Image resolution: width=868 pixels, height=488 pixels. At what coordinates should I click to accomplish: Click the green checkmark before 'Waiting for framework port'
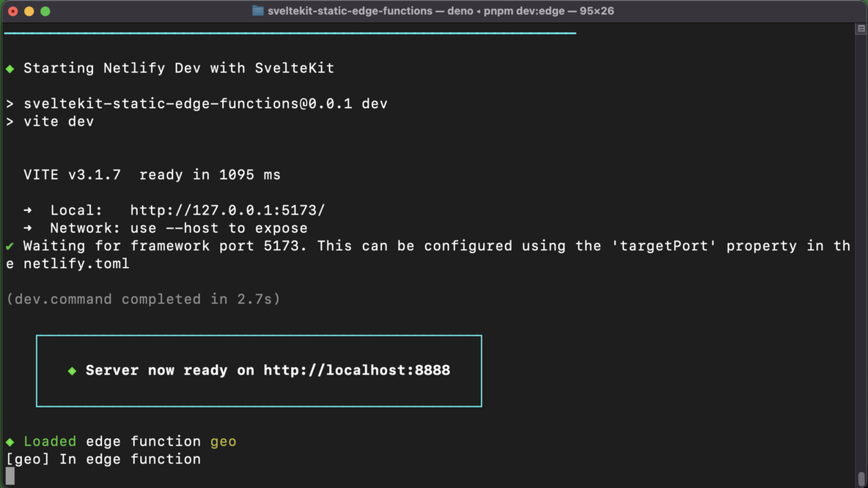point(10,246)
